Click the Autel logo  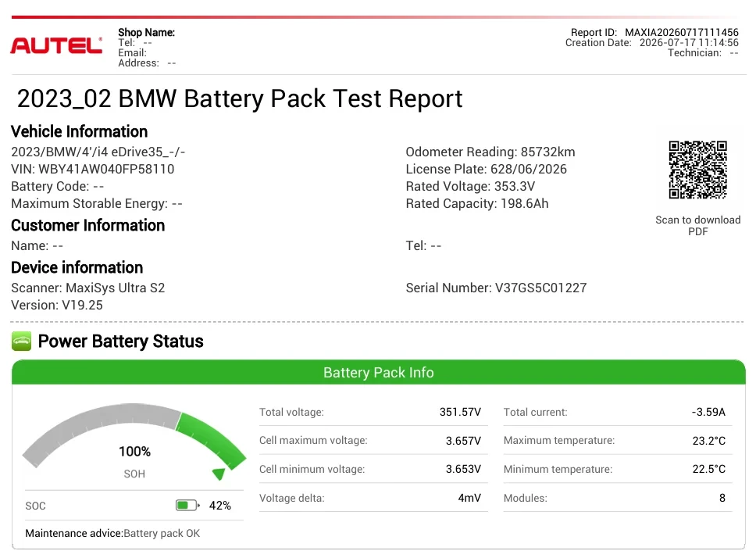(x=56, y=46)
